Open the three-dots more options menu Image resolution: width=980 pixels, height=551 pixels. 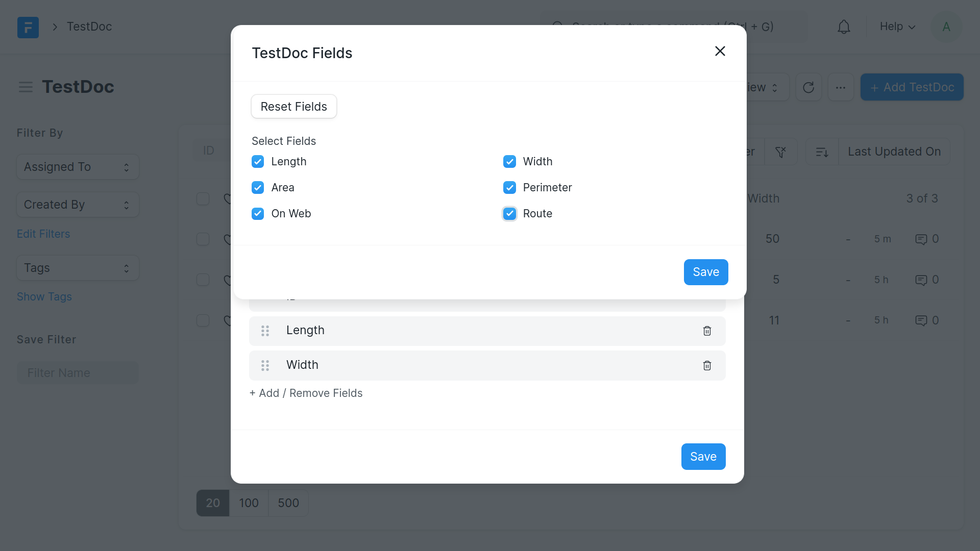pos(841,88)
